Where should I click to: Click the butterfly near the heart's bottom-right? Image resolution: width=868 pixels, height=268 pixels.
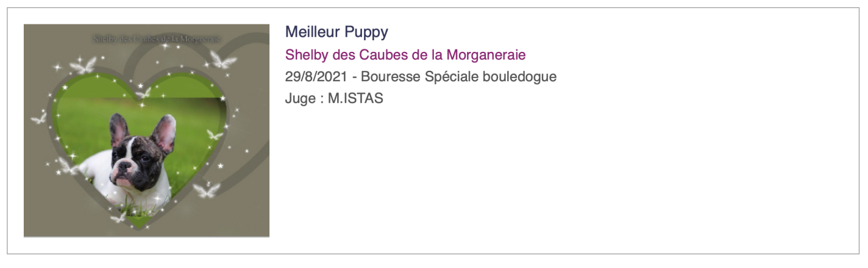pyautogui.click(x=207, y=190)
